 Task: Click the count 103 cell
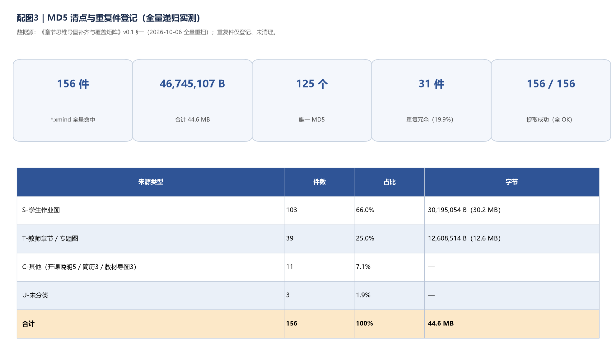click(x=320, y=210)
